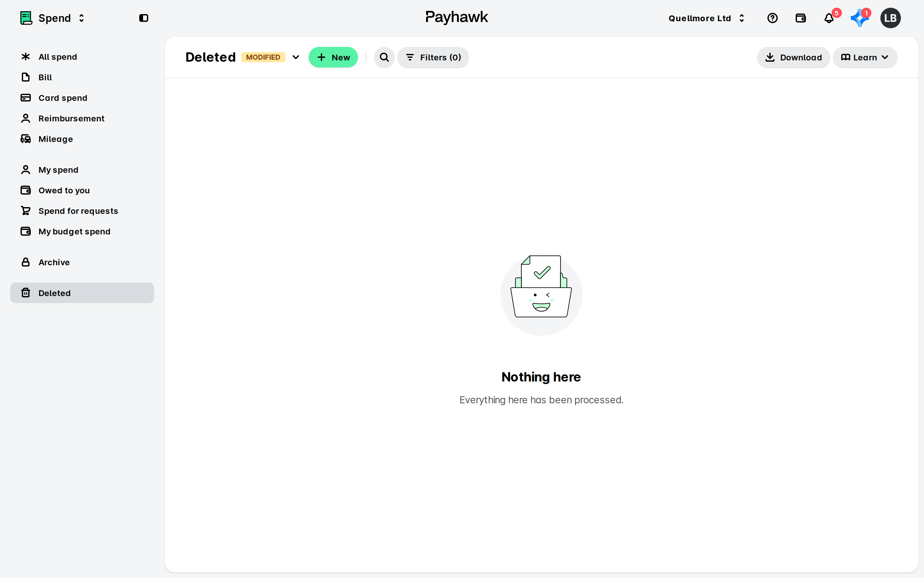Screen dimensions: 924x578
Task: Open the Bill section
Action: [82, 77]
